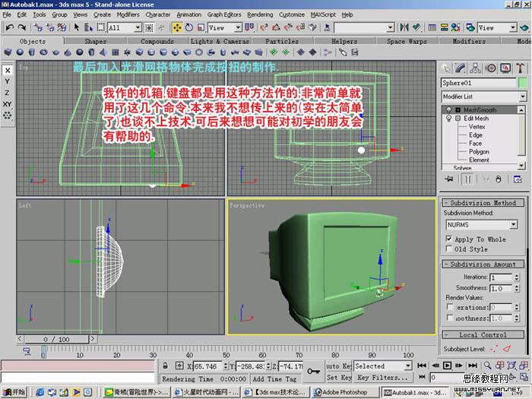Toggle Apply To Whole Mesh checkbox
The width and height of the screenshot is (532, 399).
click(449, 239)
